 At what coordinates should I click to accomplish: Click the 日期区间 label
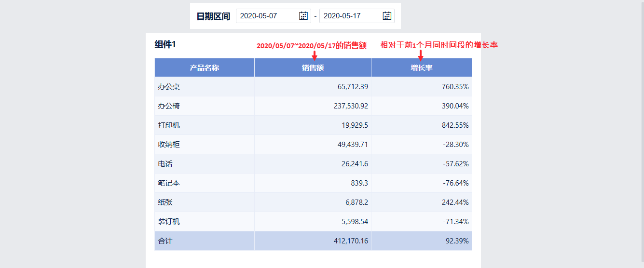point(213,16)
